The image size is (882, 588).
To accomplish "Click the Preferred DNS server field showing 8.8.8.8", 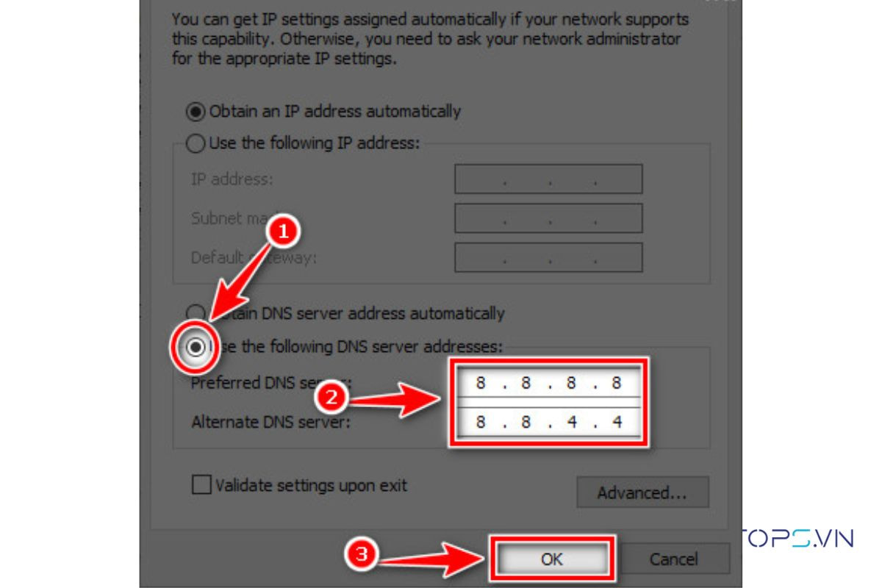I will click(x=548, y=383).
